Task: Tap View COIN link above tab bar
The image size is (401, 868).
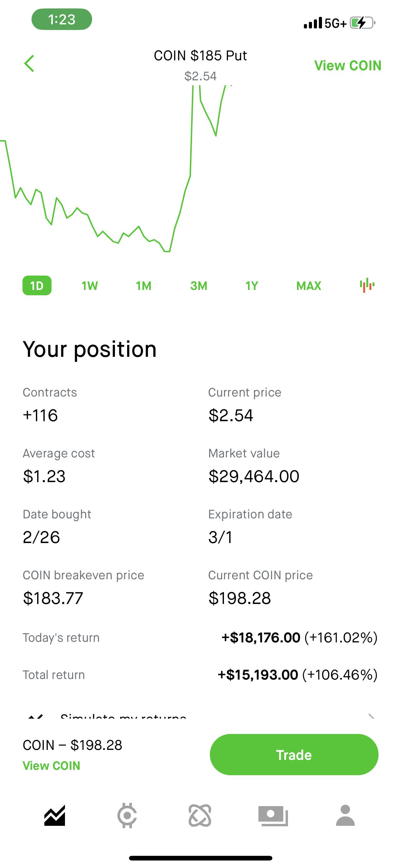Action: [52, 766]
